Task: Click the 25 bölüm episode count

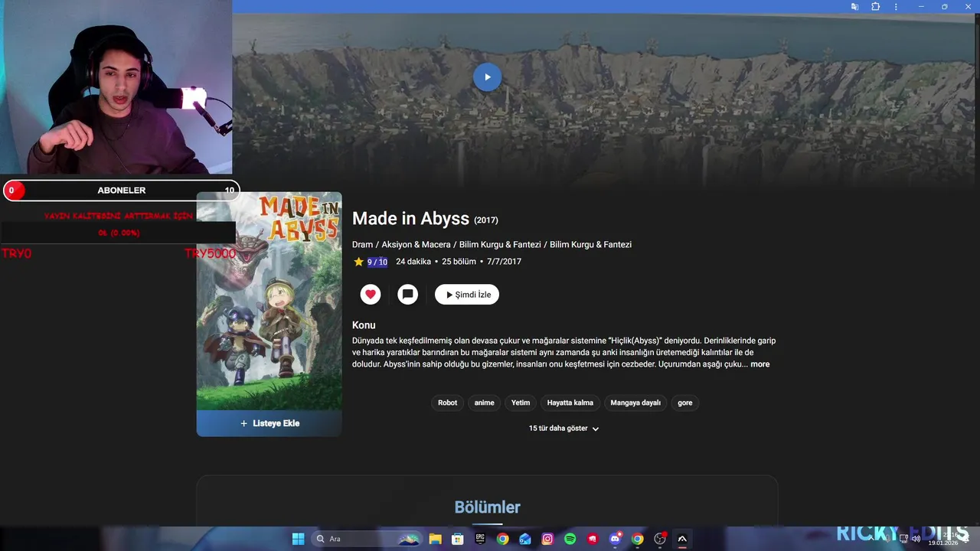Action: pos(460,262)
